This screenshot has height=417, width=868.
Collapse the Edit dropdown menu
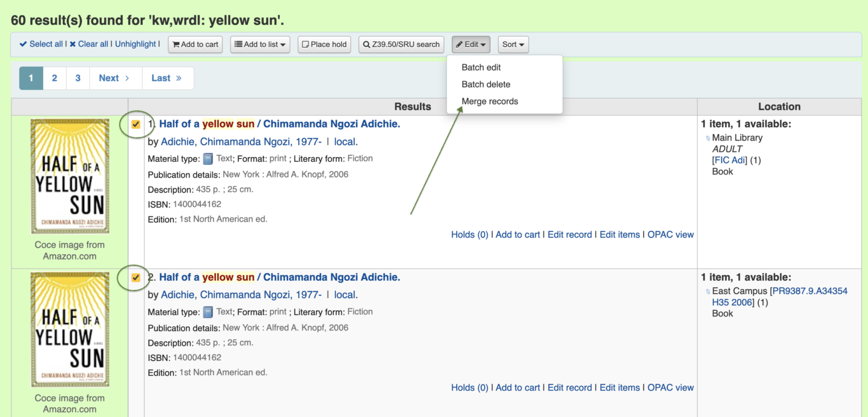471,44
